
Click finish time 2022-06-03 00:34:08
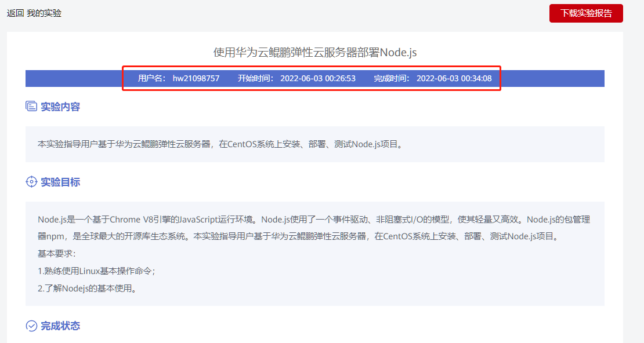454,78
